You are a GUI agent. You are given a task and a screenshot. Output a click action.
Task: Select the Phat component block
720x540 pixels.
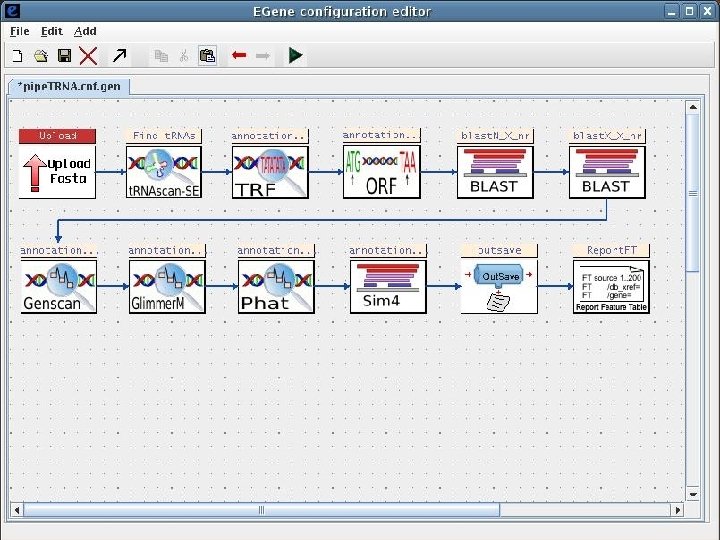coord(276,287)
